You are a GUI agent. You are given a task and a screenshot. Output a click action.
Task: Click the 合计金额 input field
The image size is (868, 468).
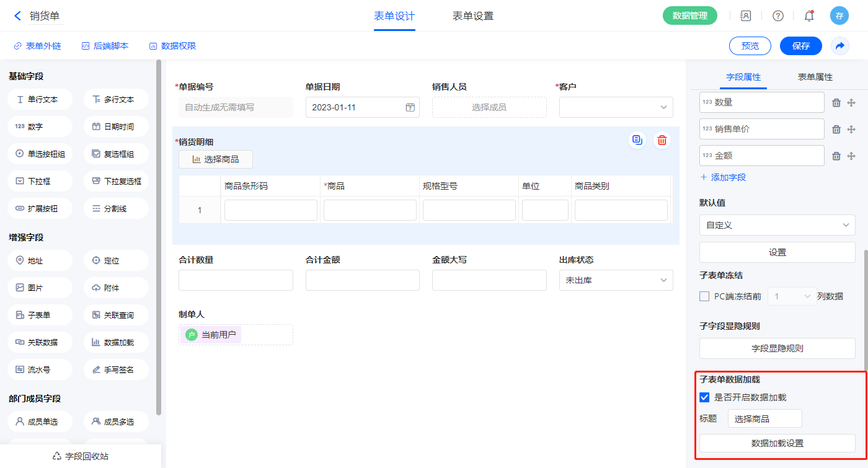pyautogui.click(x=362, y=280)
